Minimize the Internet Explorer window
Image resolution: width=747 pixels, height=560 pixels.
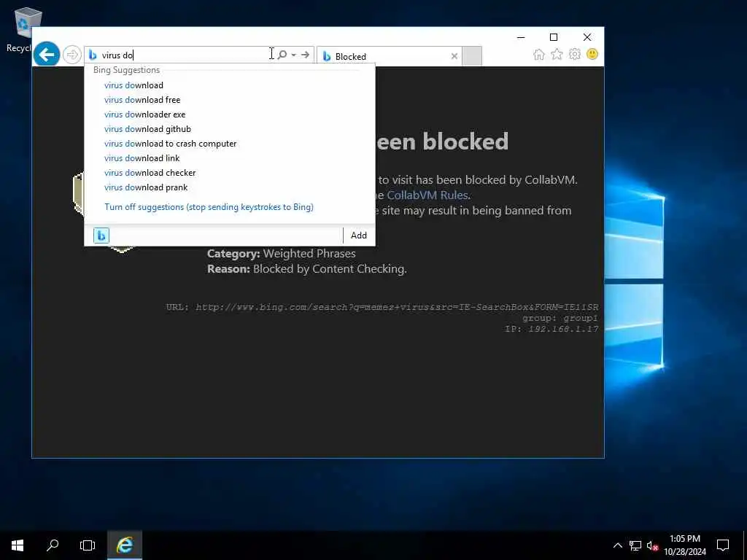(521, 37)
